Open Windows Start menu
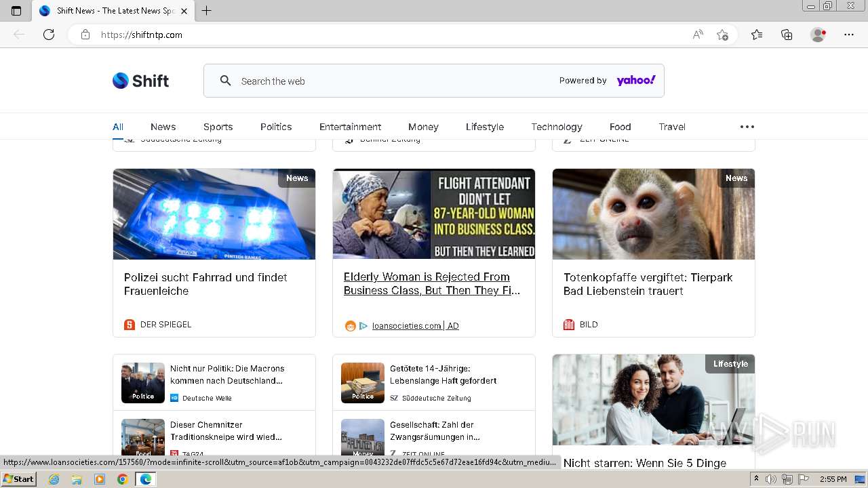 click(x=18, y=479)
